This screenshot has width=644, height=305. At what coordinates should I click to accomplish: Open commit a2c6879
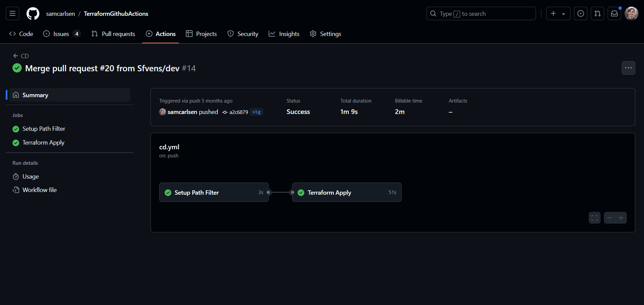(x=239, y=112)
